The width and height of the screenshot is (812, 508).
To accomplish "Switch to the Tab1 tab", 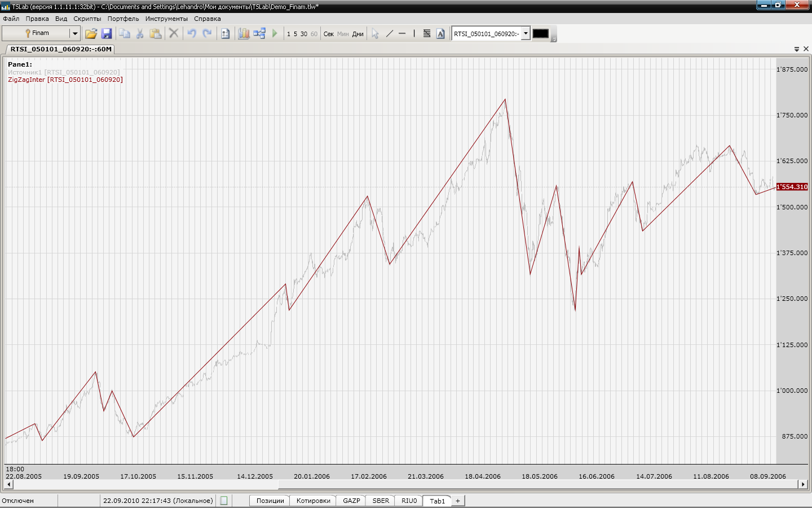I will coord(438,501).
